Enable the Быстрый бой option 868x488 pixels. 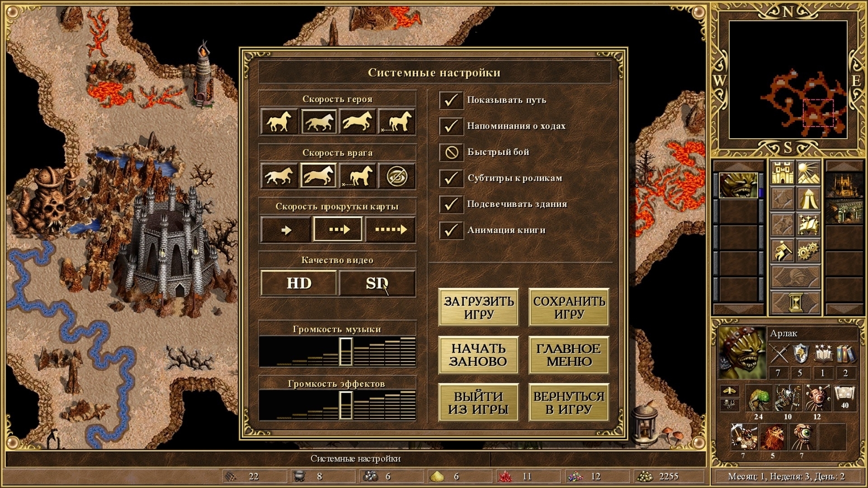(451, 152)
